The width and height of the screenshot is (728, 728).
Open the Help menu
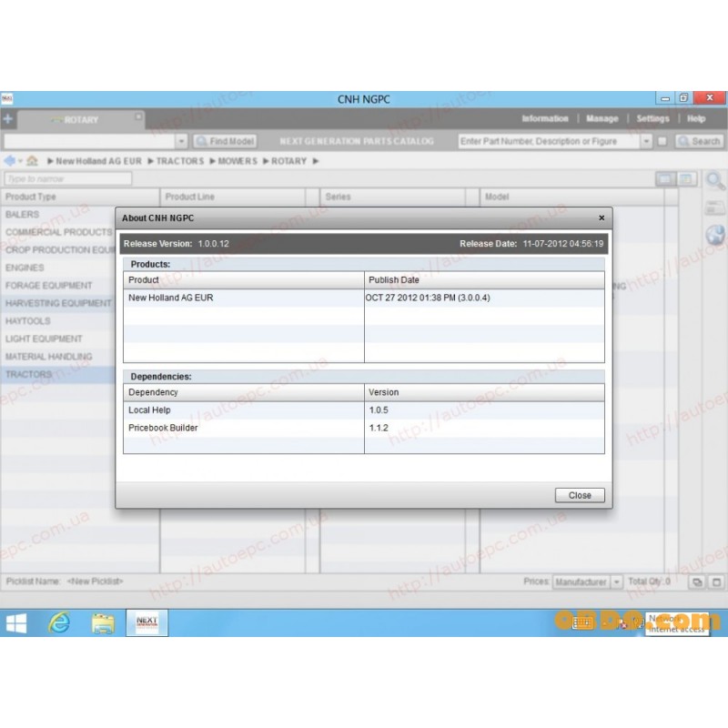696,119
